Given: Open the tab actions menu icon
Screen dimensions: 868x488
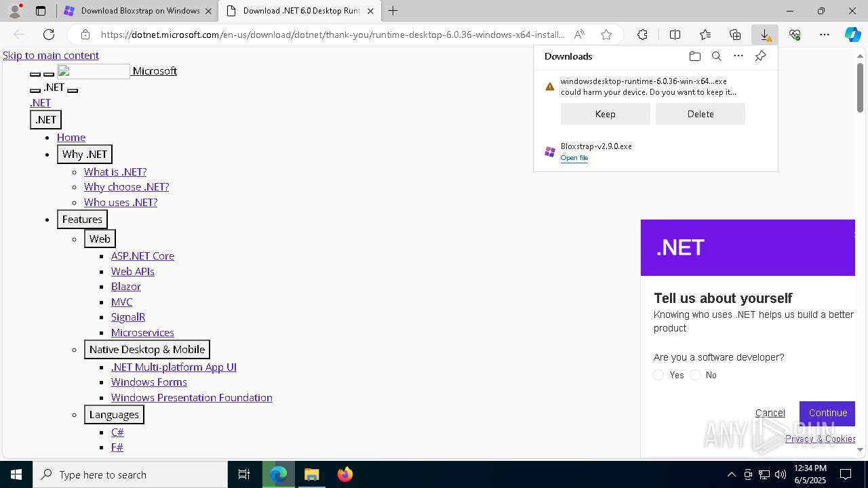Looking at the screenshot, I should (x=41, y=11).
